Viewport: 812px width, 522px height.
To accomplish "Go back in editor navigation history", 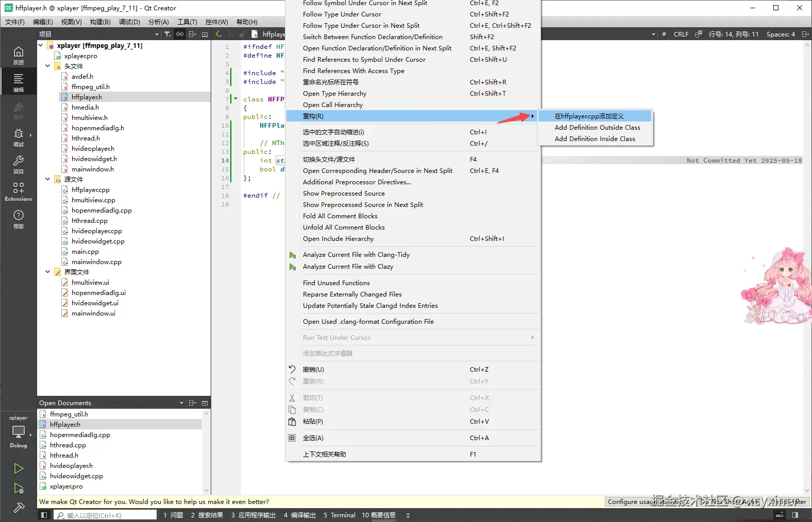I will click(218, 34).
